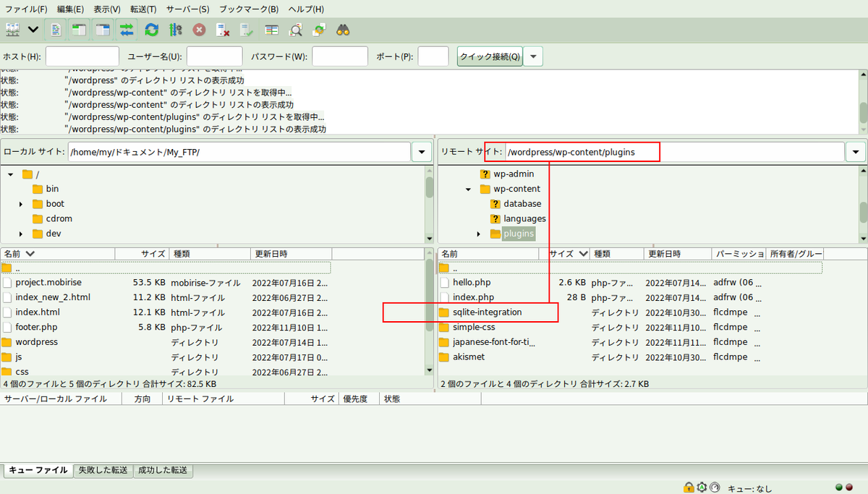Open the ファイル(F) menu
This screenshot has height=494, width=868.
[x=26, y=9]
